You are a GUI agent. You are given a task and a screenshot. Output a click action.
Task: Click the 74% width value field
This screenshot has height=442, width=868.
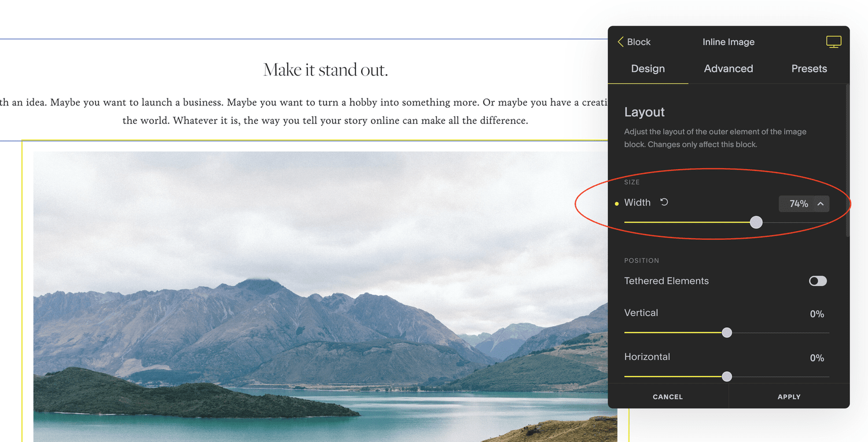pos(798,203)
